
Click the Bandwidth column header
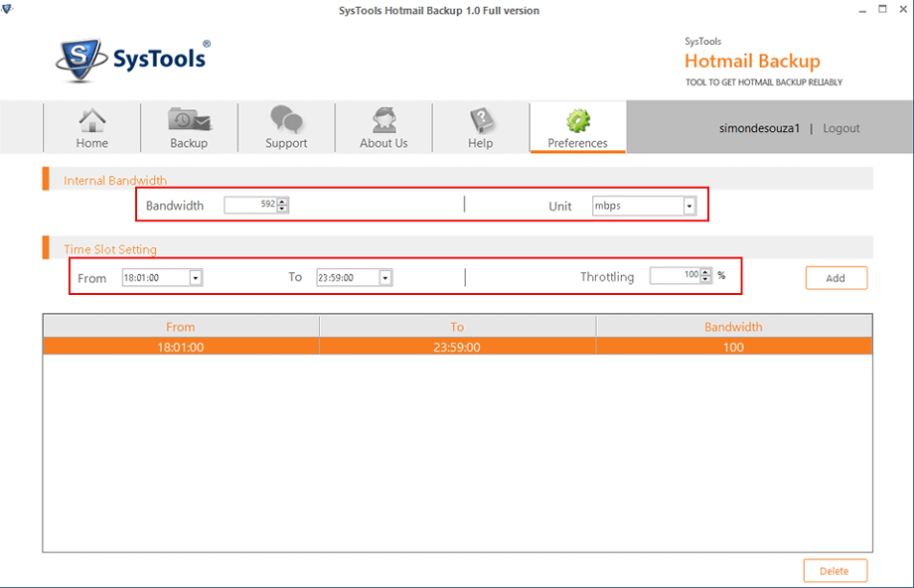(x=734, y=327)
